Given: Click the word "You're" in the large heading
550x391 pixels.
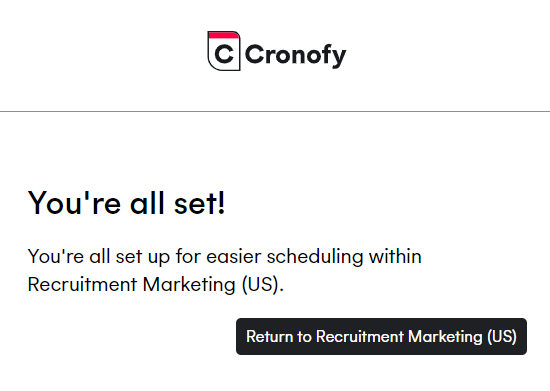Looking at the screenshot, I should click(x=74, y=203).
